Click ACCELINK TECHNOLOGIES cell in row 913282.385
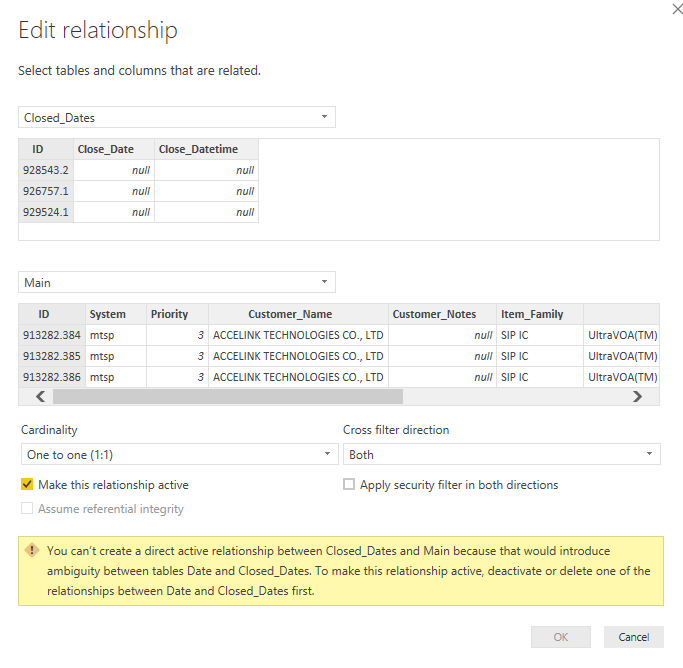683x668 pixels. click(x=298, y=356)
